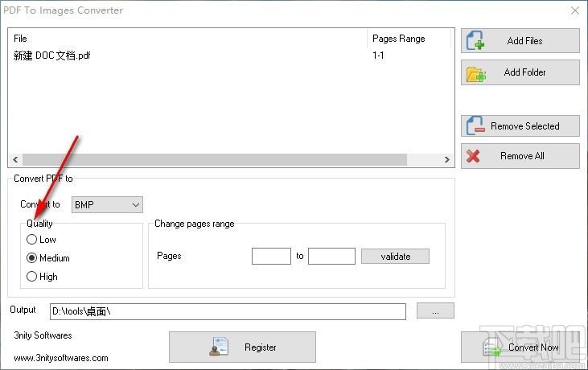Click the red X Remove All icon
The height and width of the screenshot is (370, 588).
[473, 156]
